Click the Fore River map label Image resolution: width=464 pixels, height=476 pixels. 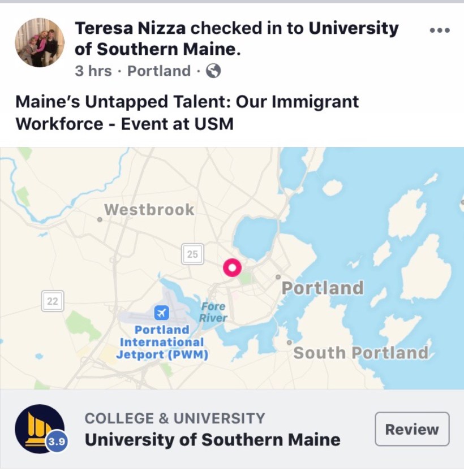pyautogui.click(x=213, y=312)
